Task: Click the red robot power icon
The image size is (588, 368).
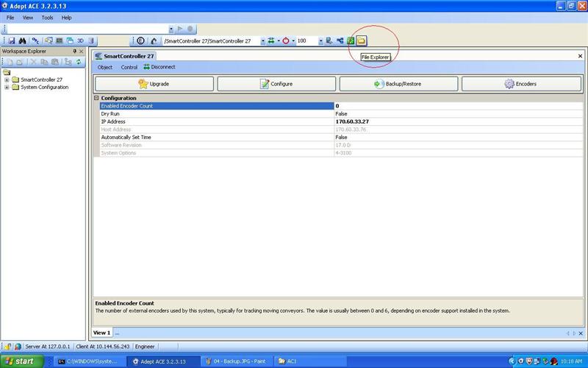Action: 286,41
